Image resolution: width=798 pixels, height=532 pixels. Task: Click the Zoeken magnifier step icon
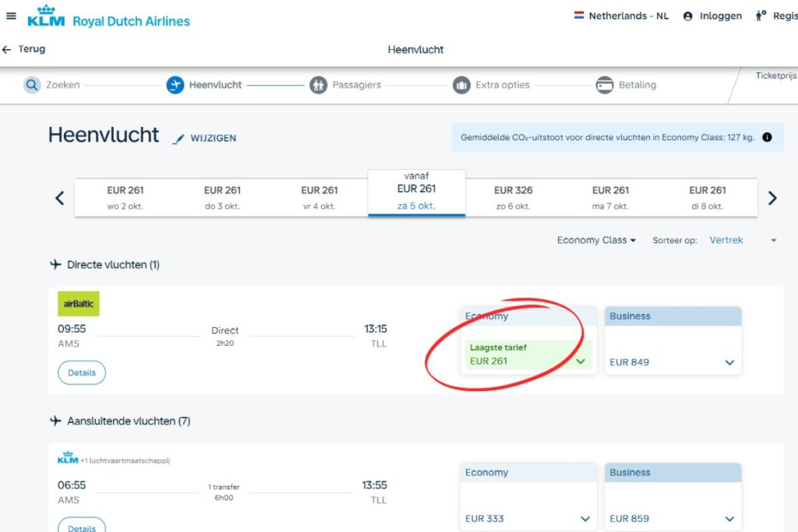32,85
